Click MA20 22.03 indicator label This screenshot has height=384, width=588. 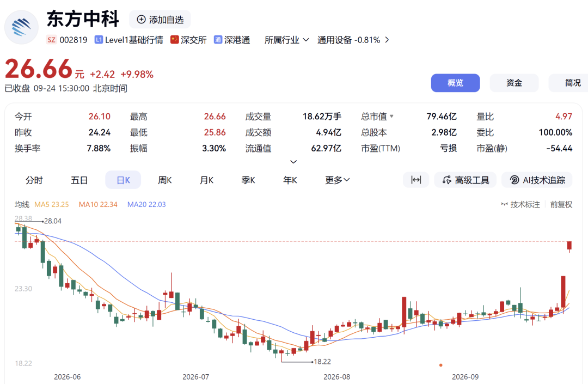point(146,204)
